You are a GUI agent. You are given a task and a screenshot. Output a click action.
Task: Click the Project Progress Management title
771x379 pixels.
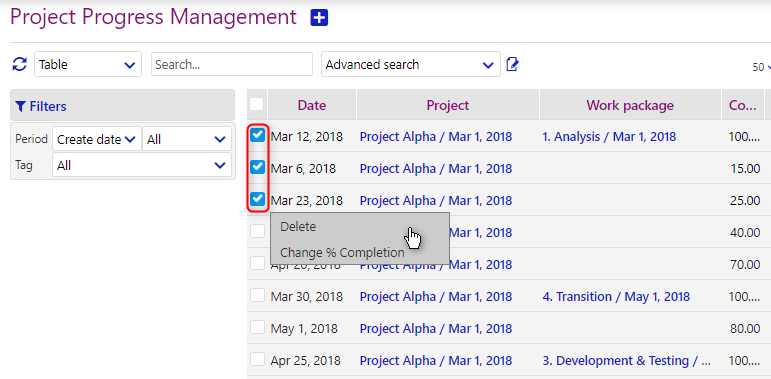(x=153, y=17)
